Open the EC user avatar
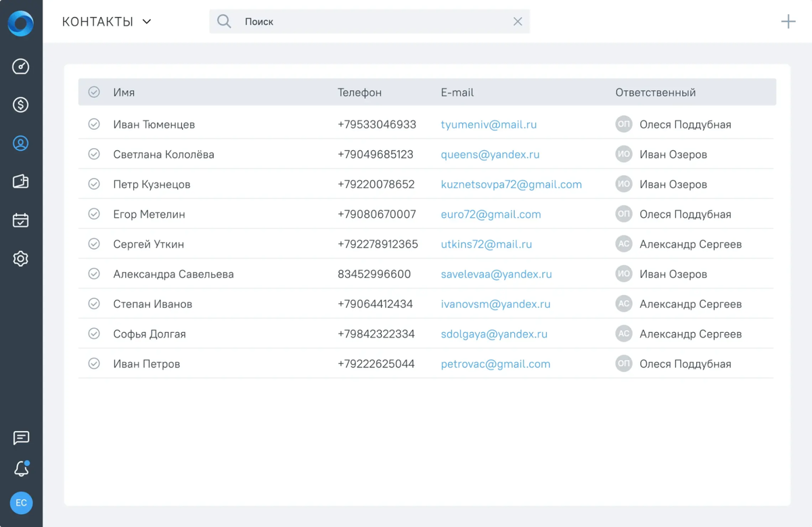Image resolution: width=812 pixels, height=527 pixels. (21, 503)
